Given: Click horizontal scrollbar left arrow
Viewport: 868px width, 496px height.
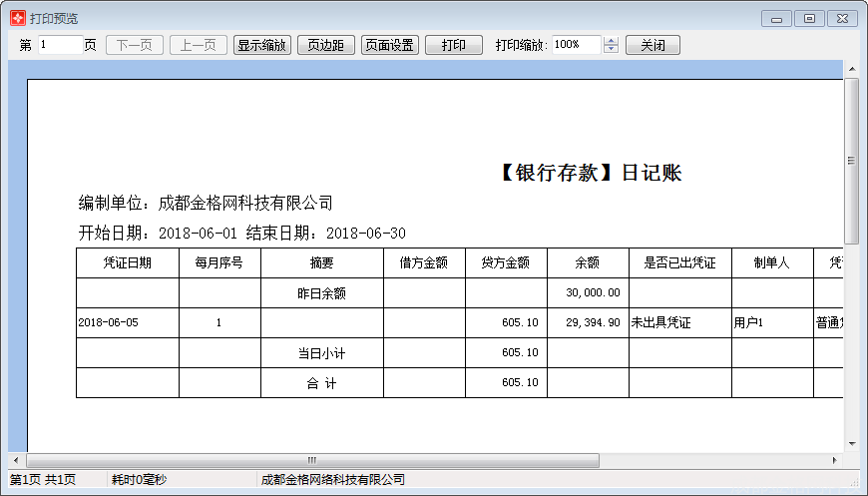Looking at the screenshot, I should tap(17, 461).
